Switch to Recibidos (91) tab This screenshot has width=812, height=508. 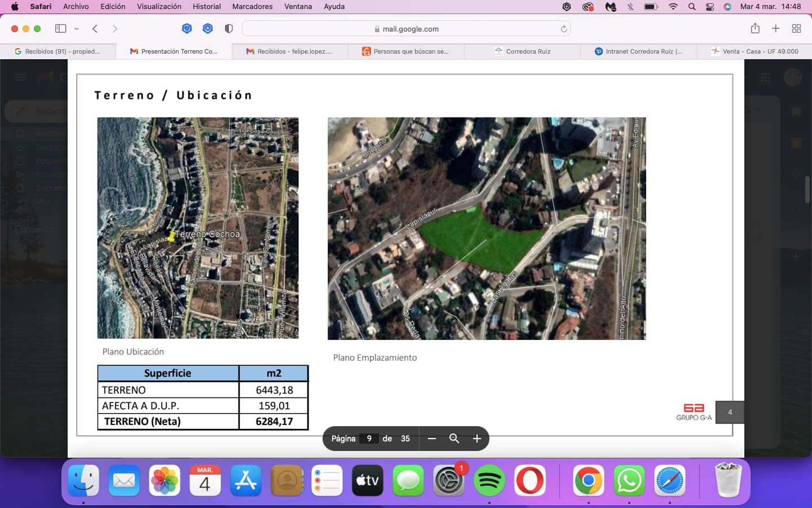coord(58,51)
